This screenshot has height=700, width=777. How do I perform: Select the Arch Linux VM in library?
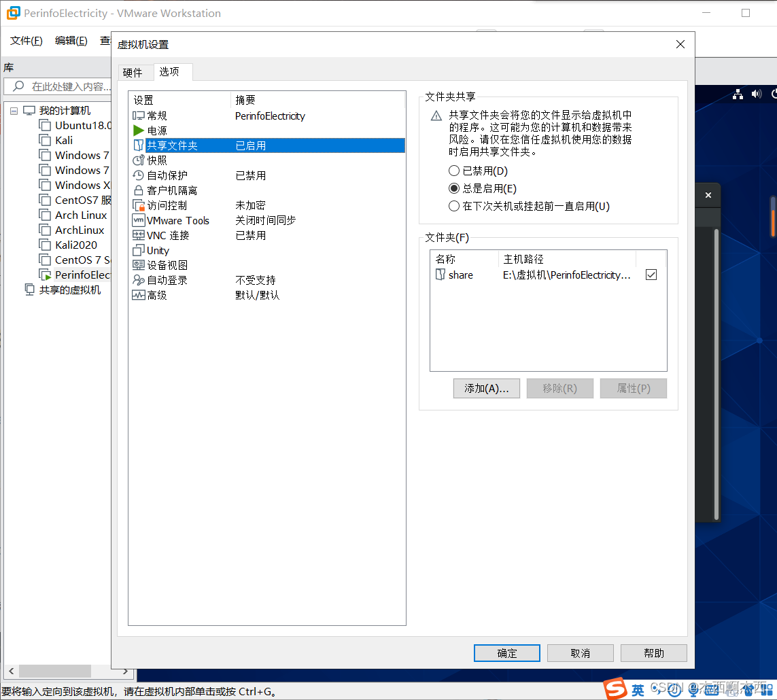point(81,215)
